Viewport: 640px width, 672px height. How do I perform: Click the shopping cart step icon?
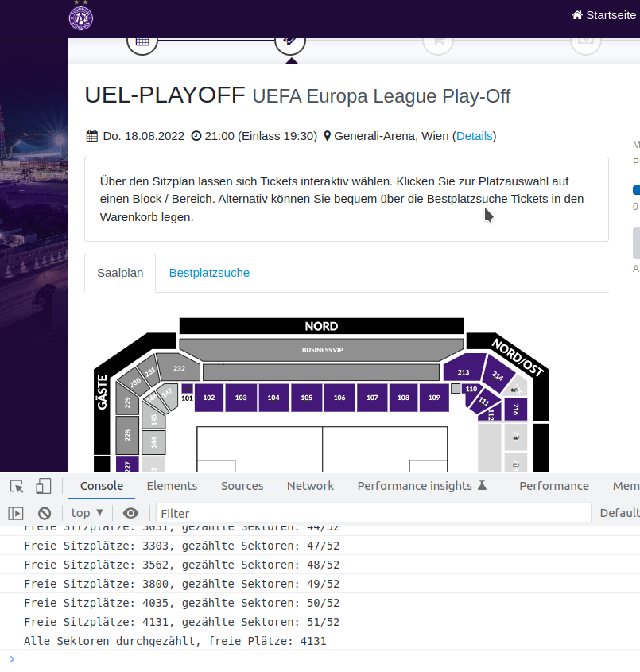coord(438,43)
